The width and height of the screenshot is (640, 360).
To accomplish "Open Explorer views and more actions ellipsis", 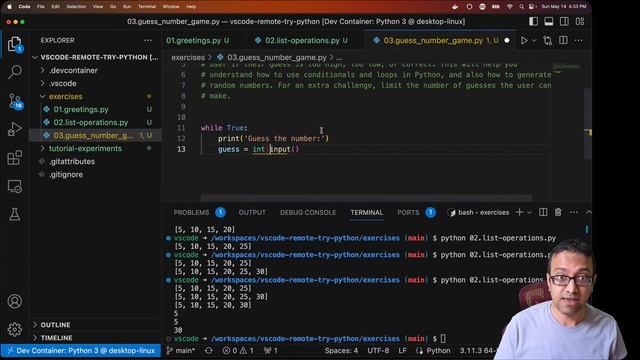I will [148, 40].
